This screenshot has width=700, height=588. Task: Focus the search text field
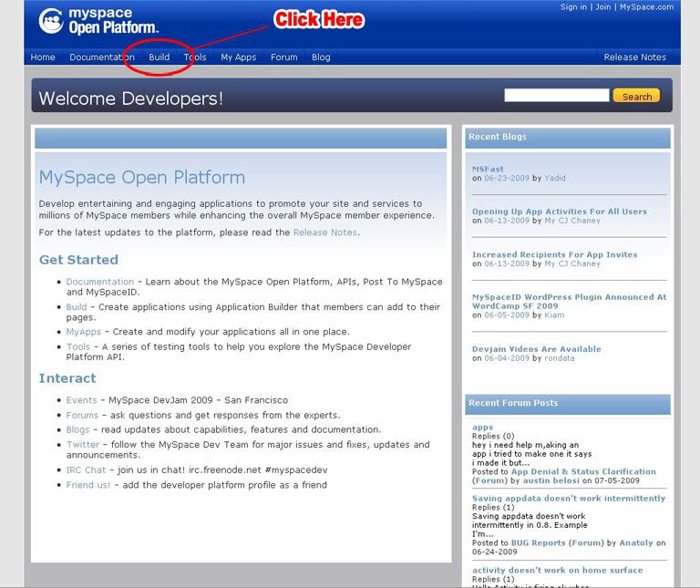click(557, 95)
